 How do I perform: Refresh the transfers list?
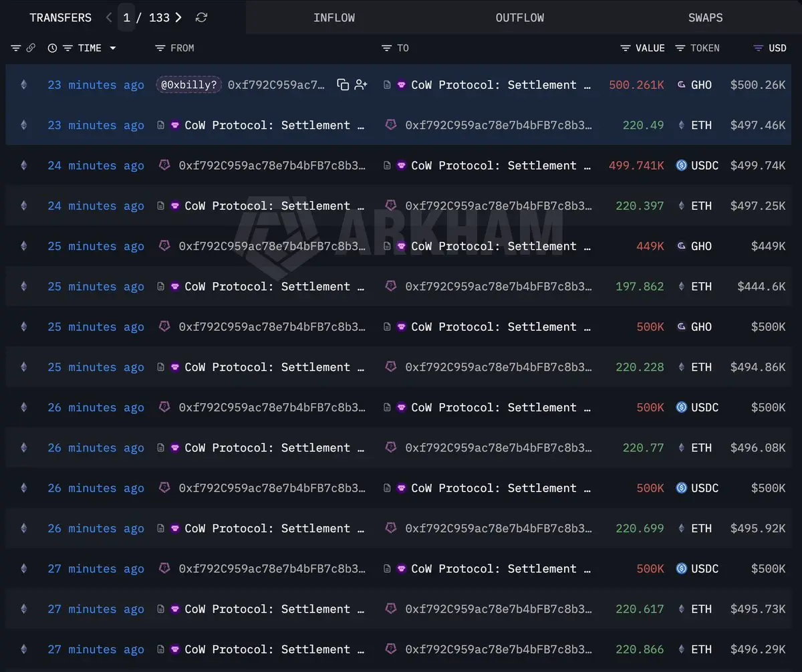point(201,17)
